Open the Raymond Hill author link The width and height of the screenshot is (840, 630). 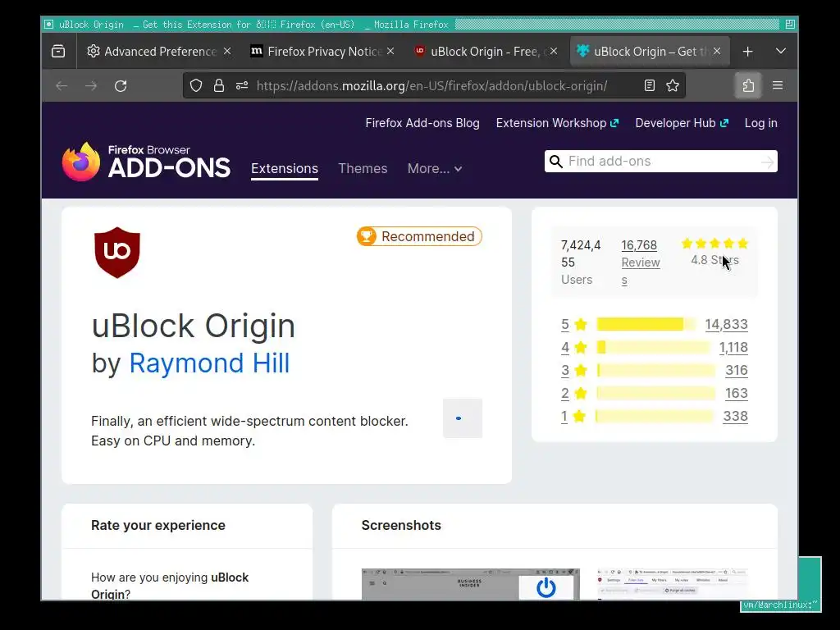pos(209,363)
